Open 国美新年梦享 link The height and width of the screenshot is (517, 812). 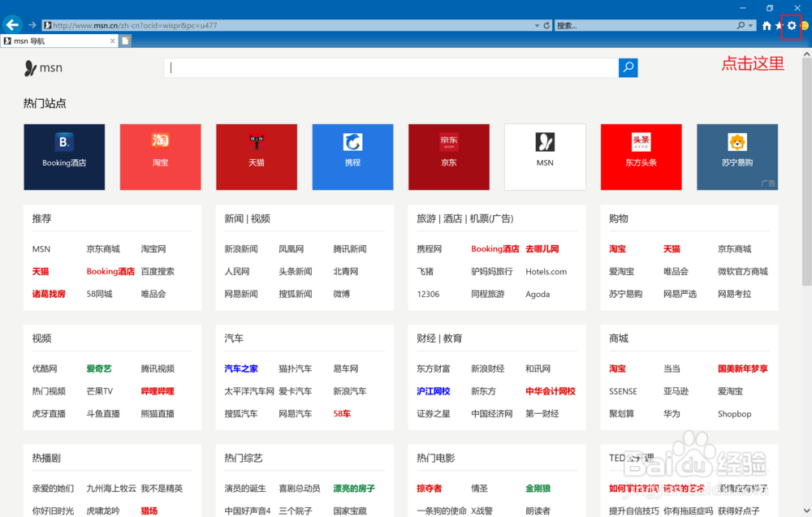(743, 368)
